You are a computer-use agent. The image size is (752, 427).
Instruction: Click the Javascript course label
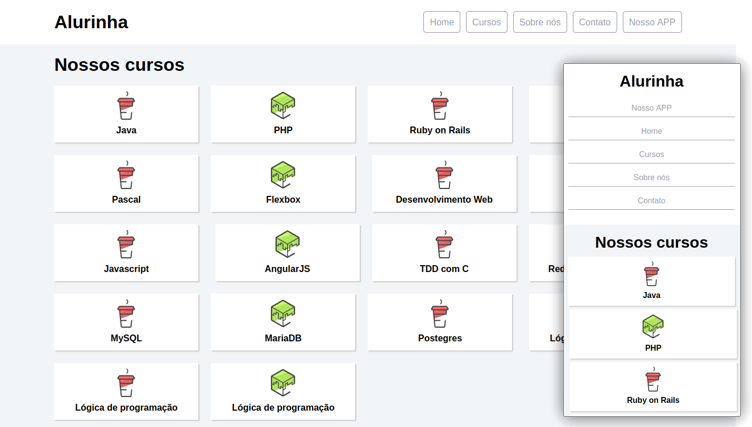(x=126, y=269)
